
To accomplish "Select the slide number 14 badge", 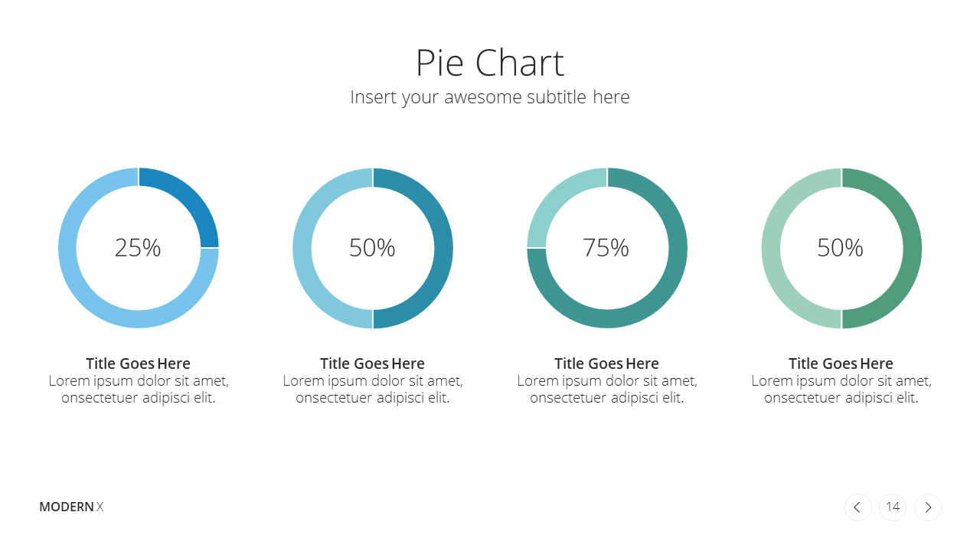I will click(893, 507).
